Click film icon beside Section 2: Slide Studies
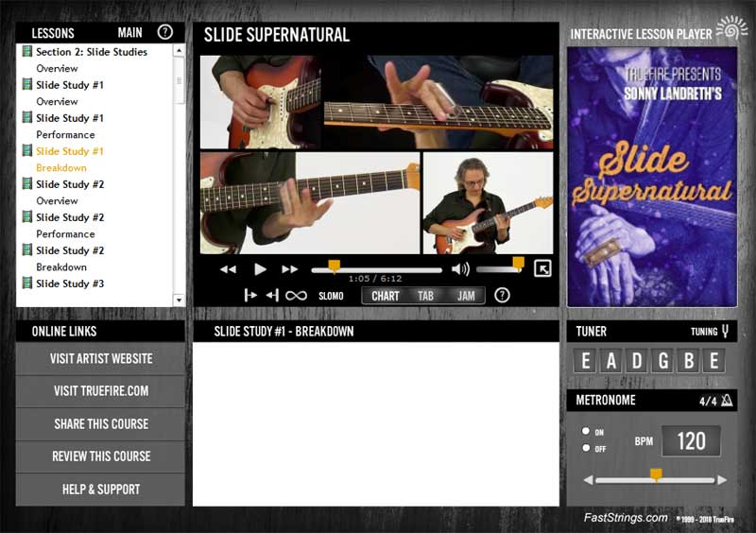This screenshot has height=533, width=756. [x=27, y=51]
